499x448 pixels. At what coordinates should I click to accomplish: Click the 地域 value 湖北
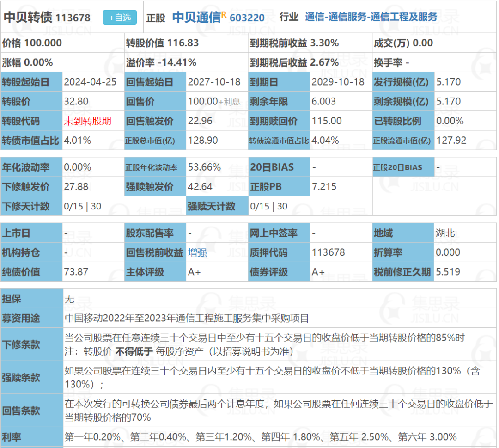[x=445, y=233]
